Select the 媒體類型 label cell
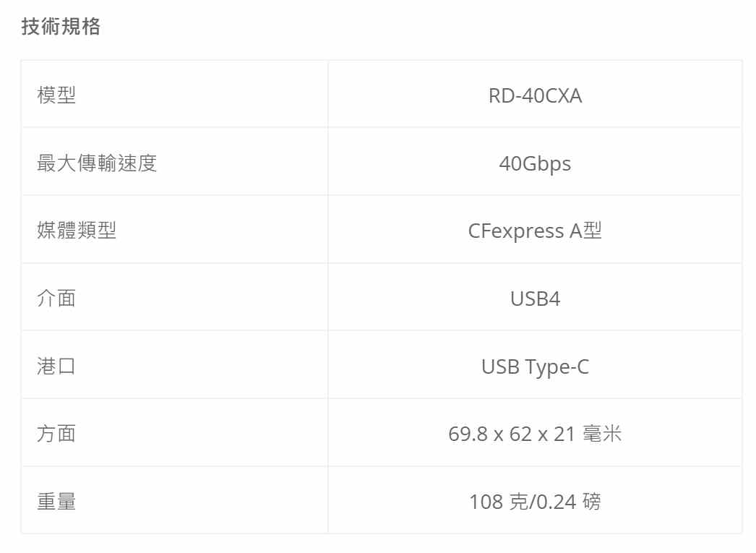This screenshot has width=756, height=553. [174, 229]
